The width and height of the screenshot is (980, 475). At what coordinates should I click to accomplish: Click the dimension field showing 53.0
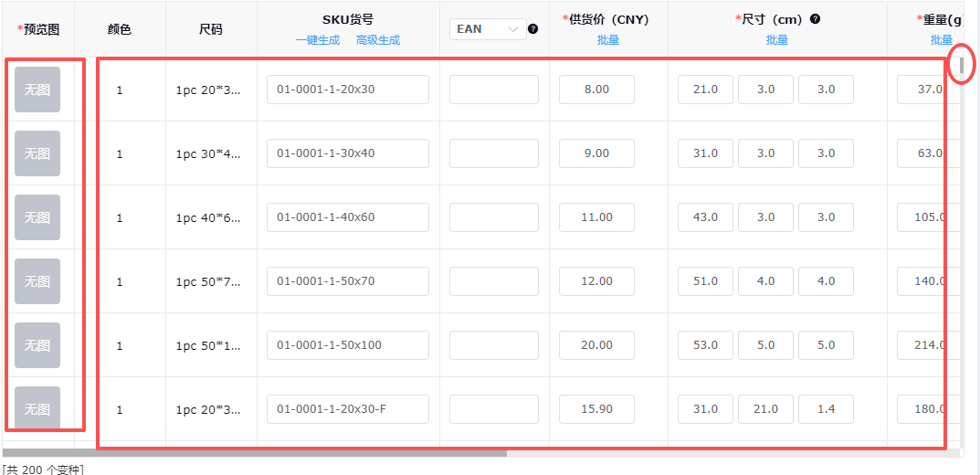706,345
